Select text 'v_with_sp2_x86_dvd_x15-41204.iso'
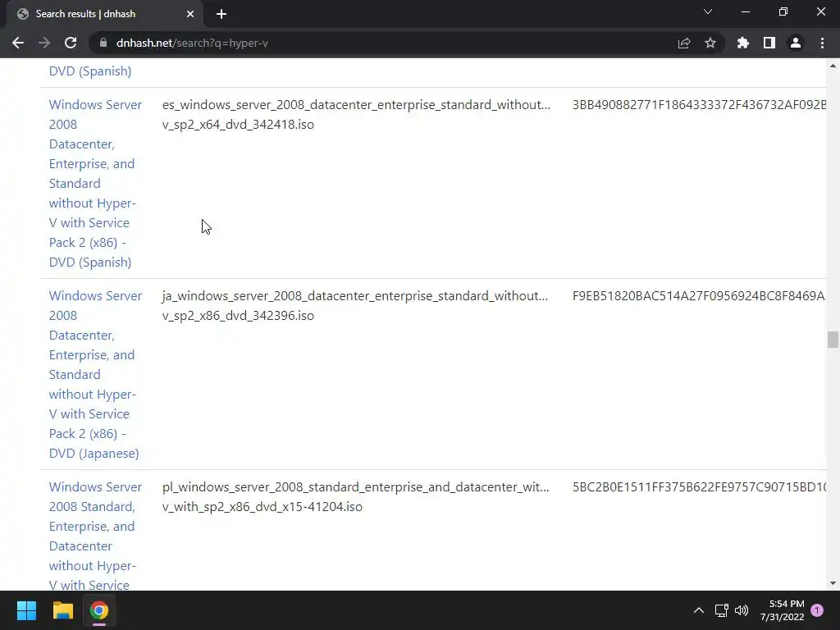Screen dimensions: 840x630 click(x=262, y=507)
